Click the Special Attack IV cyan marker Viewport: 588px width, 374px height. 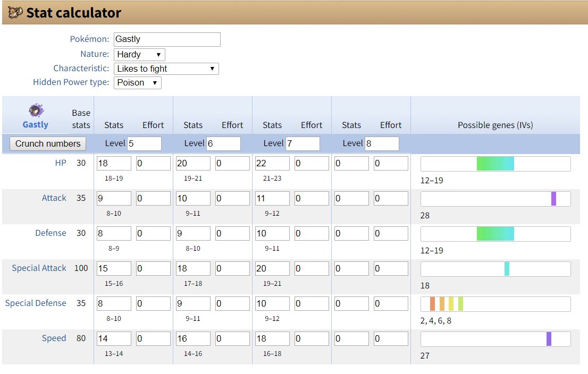pyautogui.click(x=507, y=269)
